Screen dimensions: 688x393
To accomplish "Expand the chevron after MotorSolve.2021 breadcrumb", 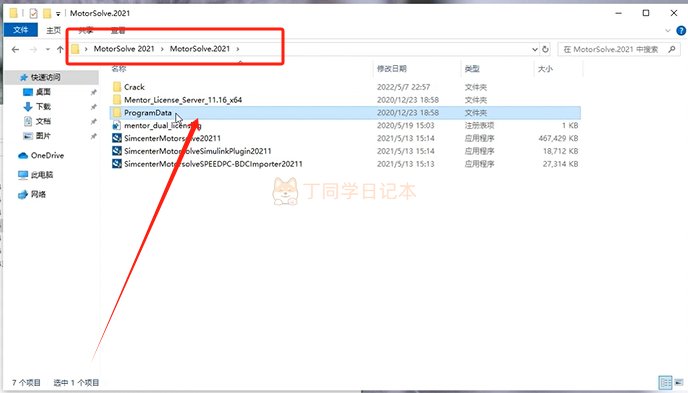I will 238,49.
